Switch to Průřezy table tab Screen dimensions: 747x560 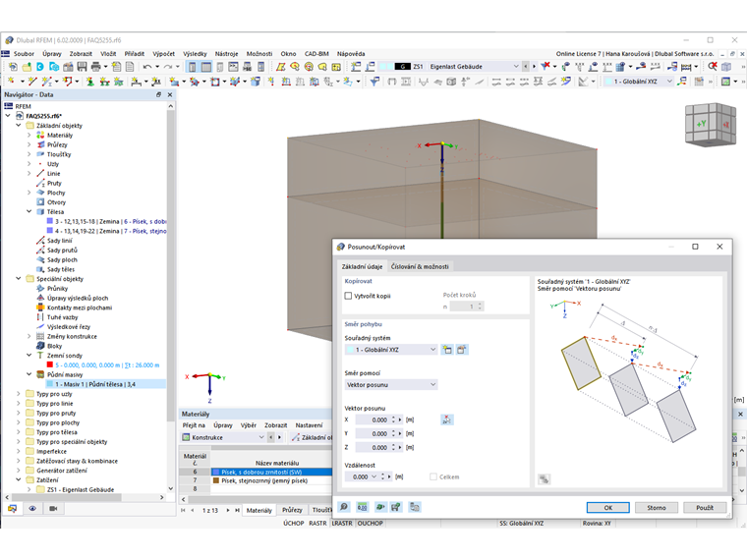coord(292,510)
